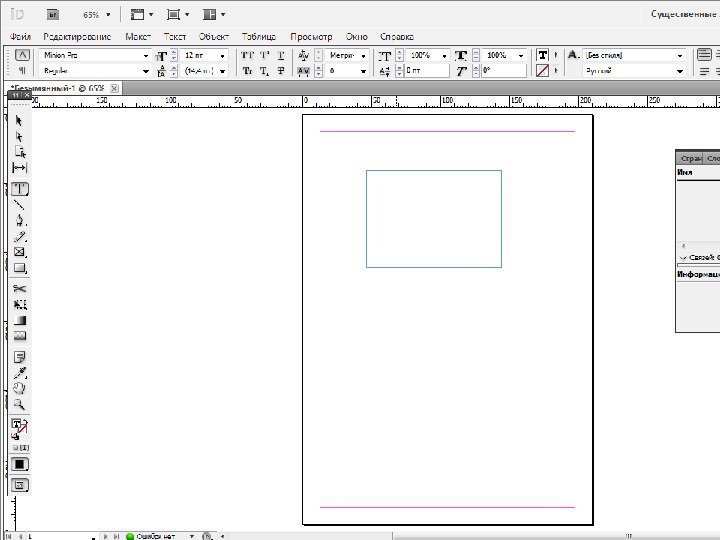The height and width of the screenshot is (540, 720).
Task: Click the baseline shift 0 pt field
Action: point(427,71)
